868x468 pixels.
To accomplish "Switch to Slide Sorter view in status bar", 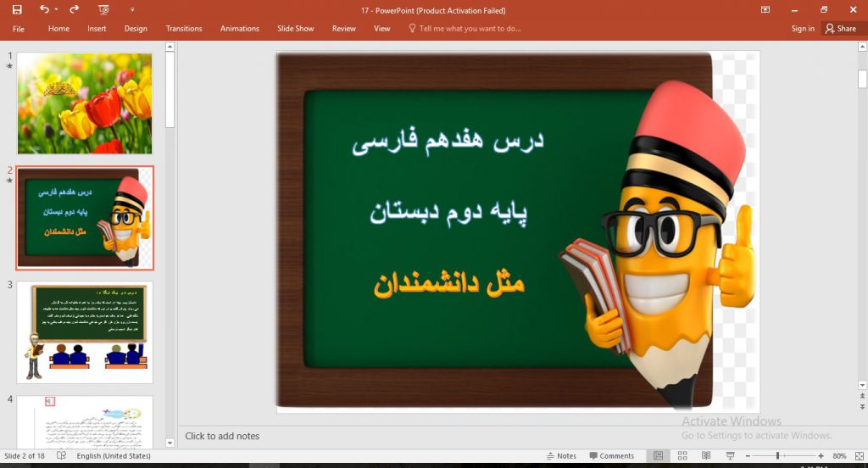I will [x=682, y=456].
